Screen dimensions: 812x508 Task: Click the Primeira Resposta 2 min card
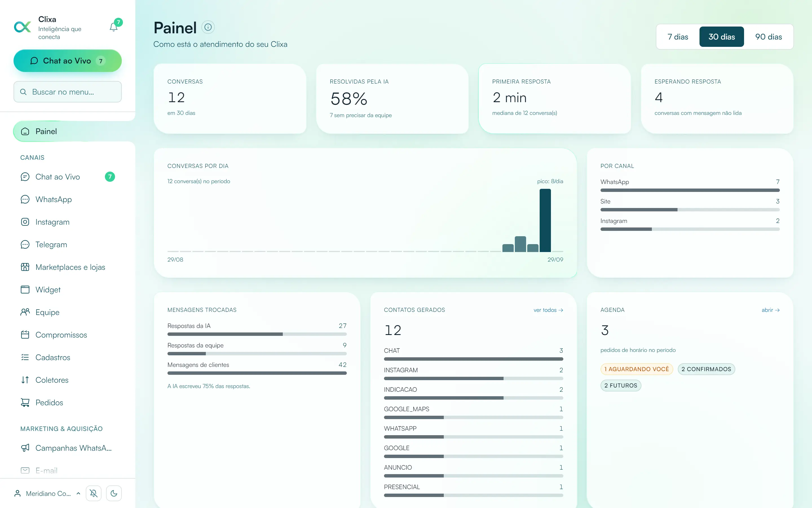tap(555, 99)
